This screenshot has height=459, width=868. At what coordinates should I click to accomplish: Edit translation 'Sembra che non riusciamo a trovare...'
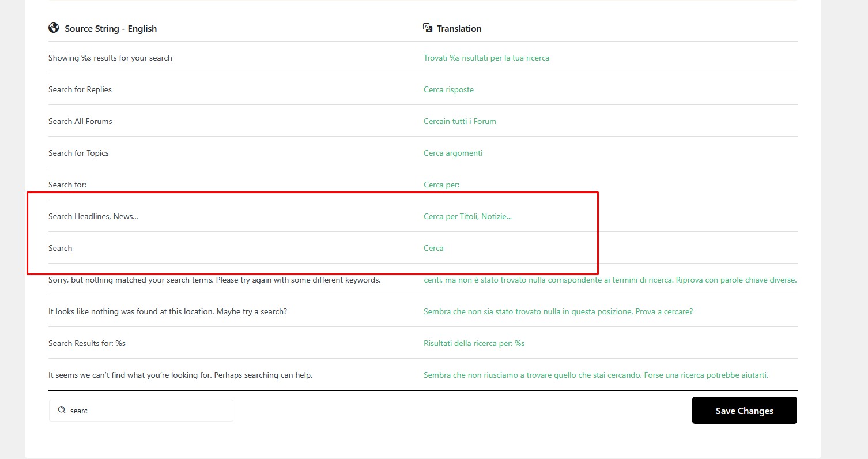[596, 375]
